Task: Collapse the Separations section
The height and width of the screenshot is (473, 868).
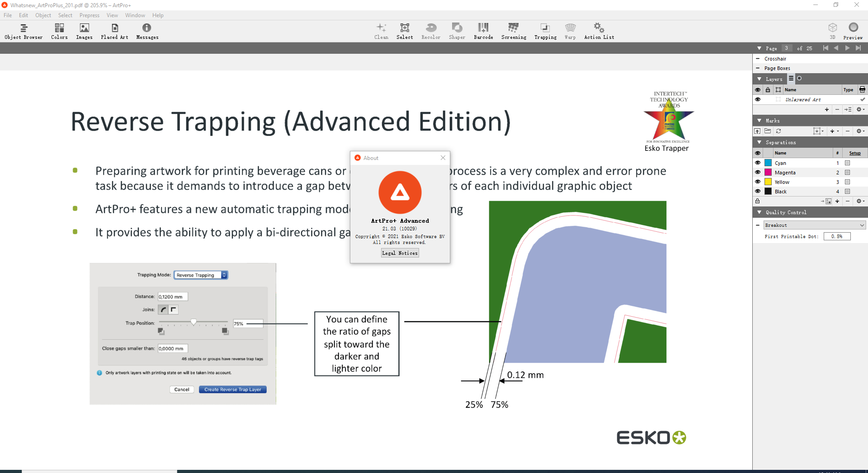Action: [759, 142]
